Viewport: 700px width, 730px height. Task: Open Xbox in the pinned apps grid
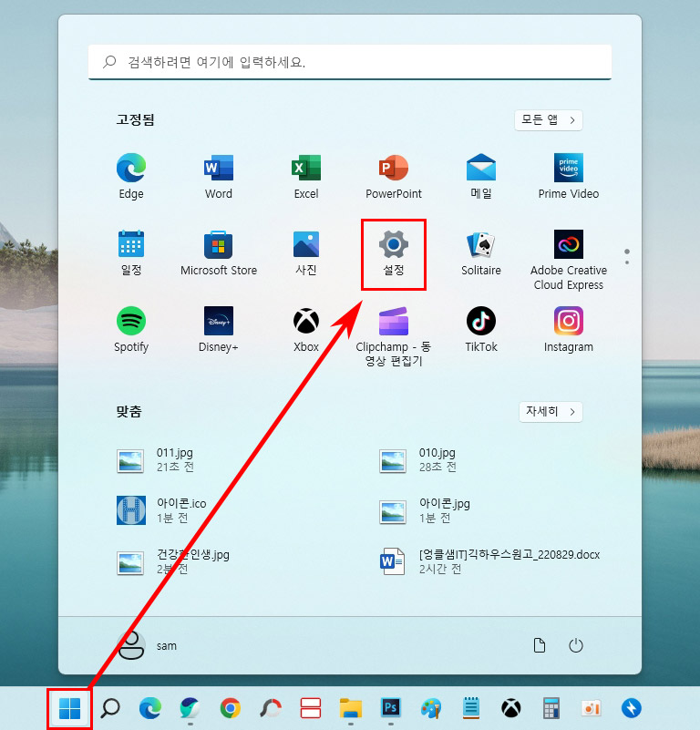click(306, 330)
